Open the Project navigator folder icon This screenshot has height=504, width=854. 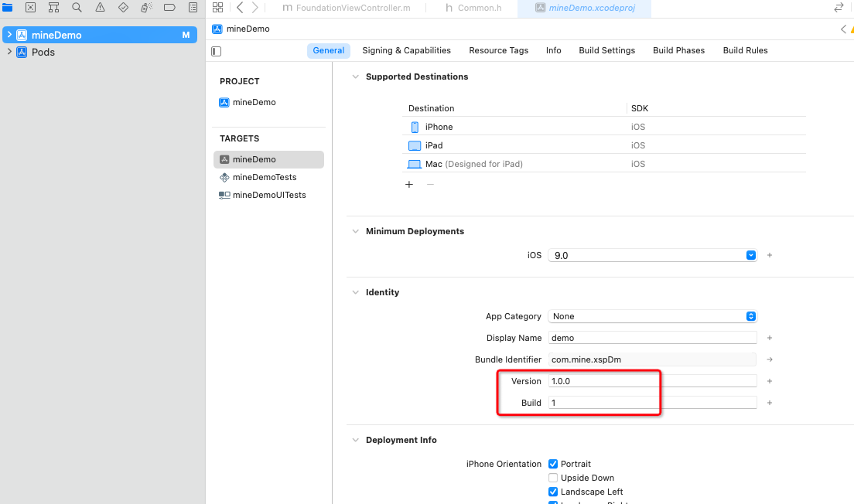click(x=7, y=7)
